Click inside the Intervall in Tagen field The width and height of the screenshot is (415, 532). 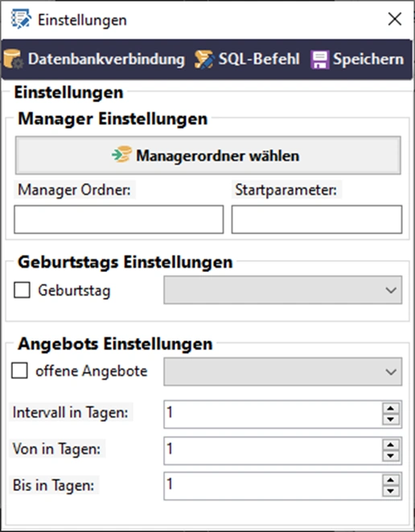tap(273, 414)
